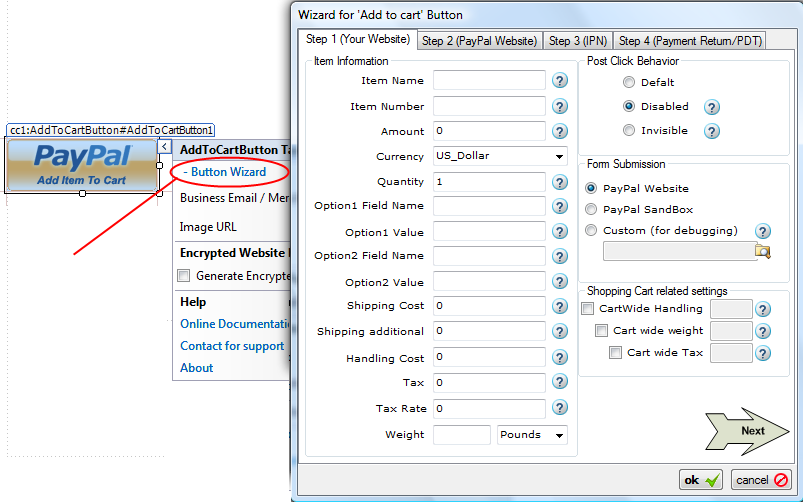
Task: Open help icon beside Tax field
Action: click(560, 382)
